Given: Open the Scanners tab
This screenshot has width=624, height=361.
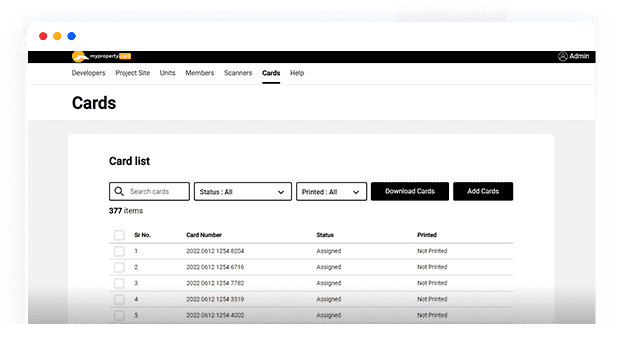Looking at the screenshot, I should coord(238,73).
